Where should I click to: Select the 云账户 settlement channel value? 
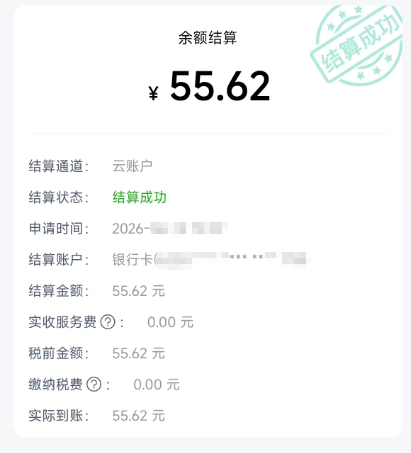click(x=132, y=166)
